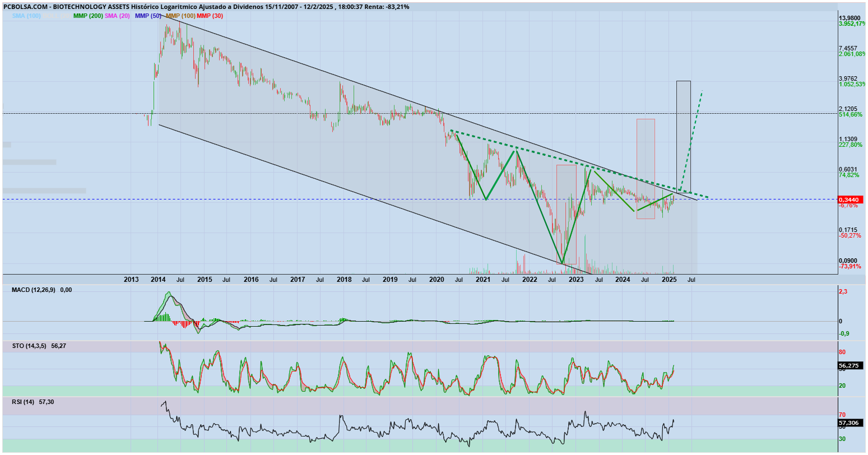The height and width of the screenshot is (455, 868).
Task: Click the 74,82% percentage axis label
Action: (x=850, y=175)
